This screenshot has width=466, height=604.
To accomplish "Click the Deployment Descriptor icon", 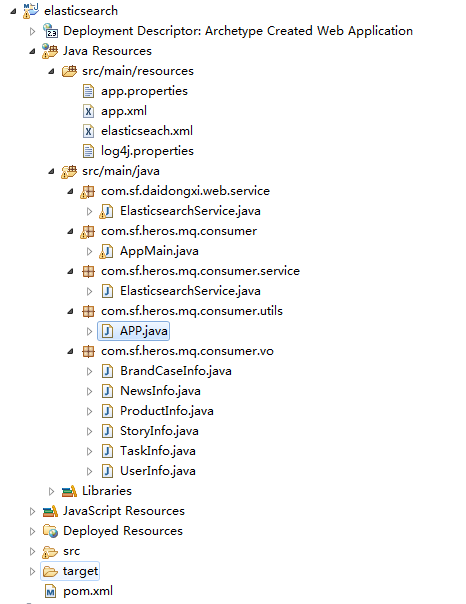I will pyautogui.click(x=50, y=31).
